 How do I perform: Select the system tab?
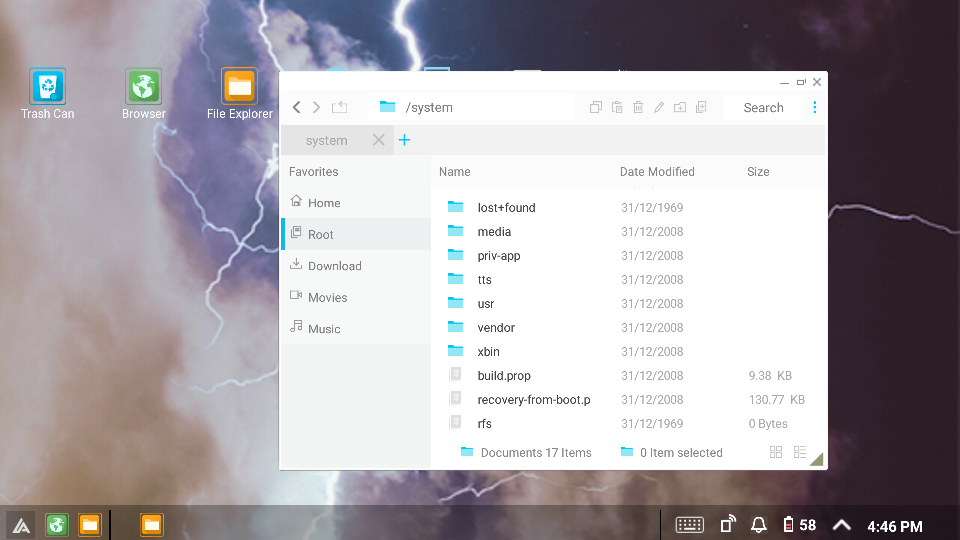[327, 141]
